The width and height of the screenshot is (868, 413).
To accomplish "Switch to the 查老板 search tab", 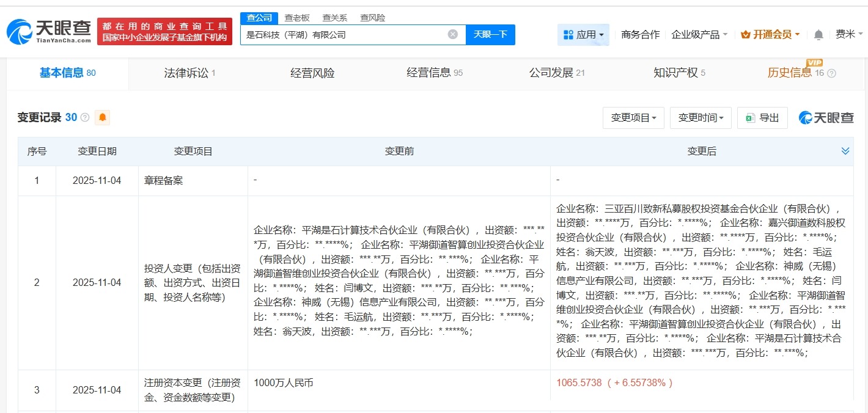I will point(298,18).
